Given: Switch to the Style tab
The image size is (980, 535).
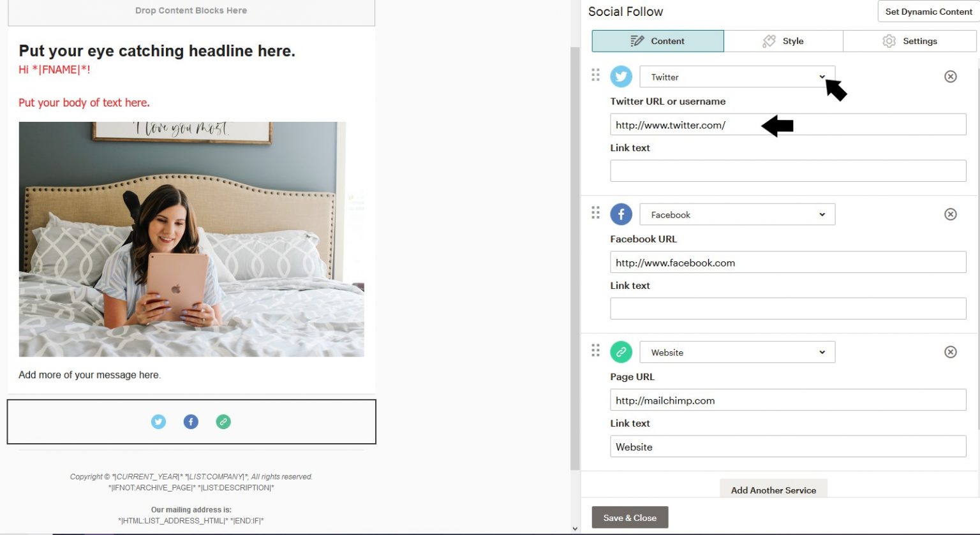Looking at the screenshot, I should coord(783,41).
